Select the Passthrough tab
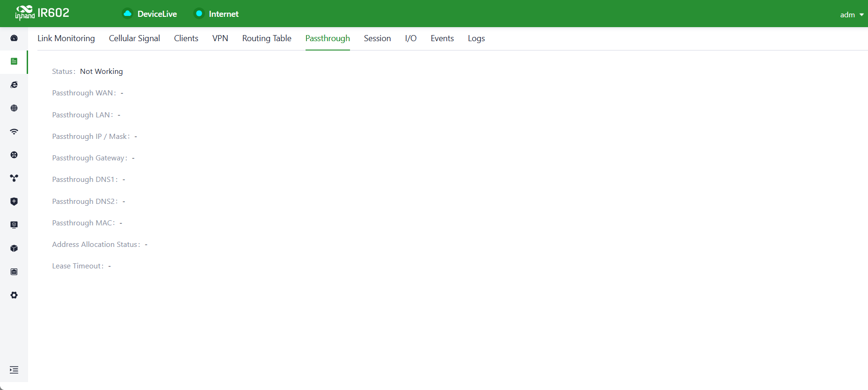 [328, 38]
